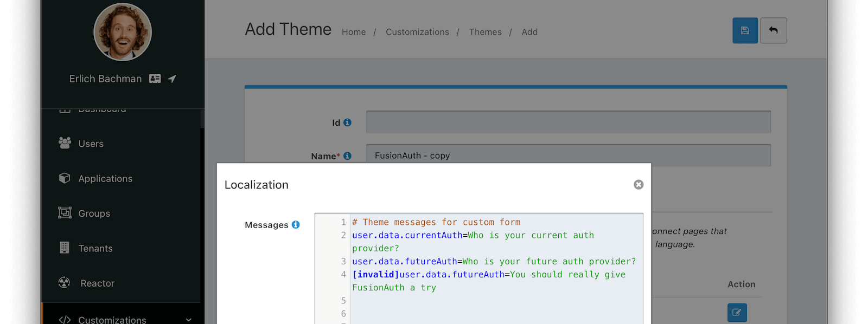Click the Action column header
Screen dimensions: 868x324
pos(741,284)
